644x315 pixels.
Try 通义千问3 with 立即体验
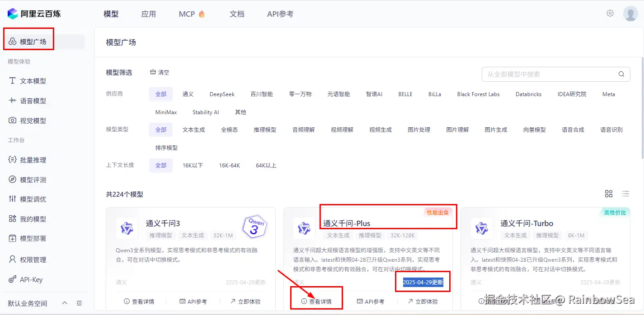pos(245,301)
